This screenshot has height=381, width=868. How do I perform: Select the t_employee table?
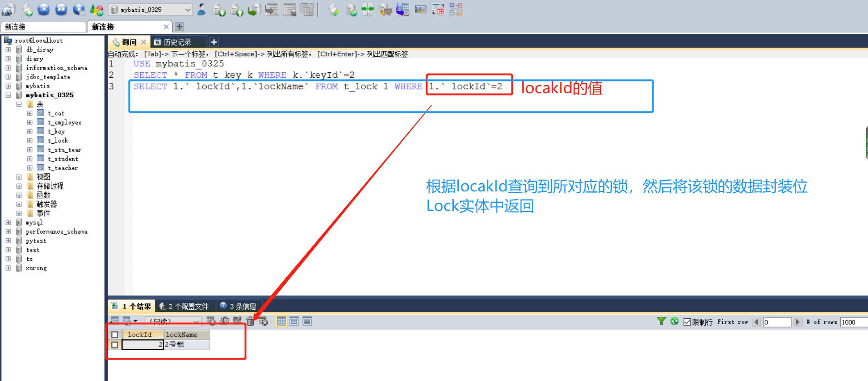(64, 122)
